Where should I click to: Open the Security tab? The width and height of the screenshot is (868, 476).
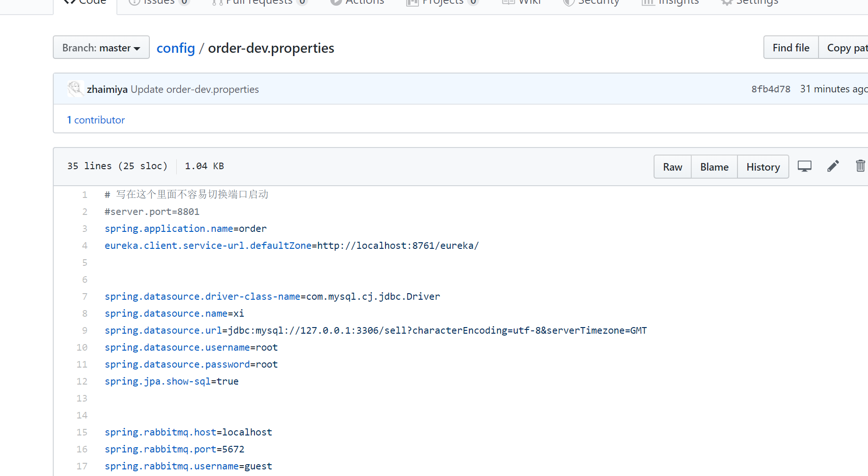click(592, 2)
